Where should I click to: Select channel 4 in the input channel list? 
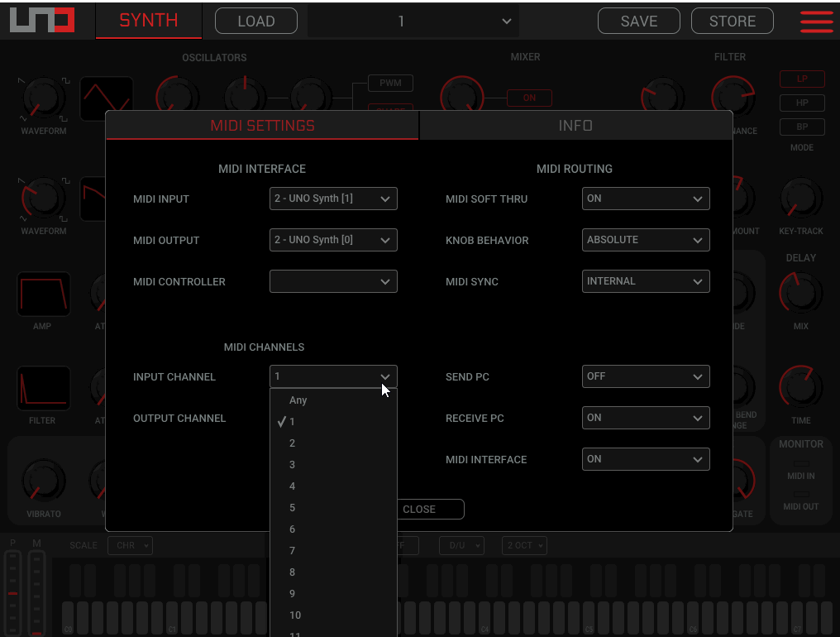(333, 486)
